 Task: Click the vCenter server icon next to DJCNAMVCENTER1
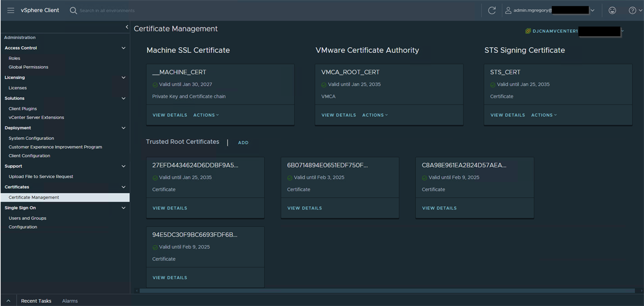click(528, 31)
